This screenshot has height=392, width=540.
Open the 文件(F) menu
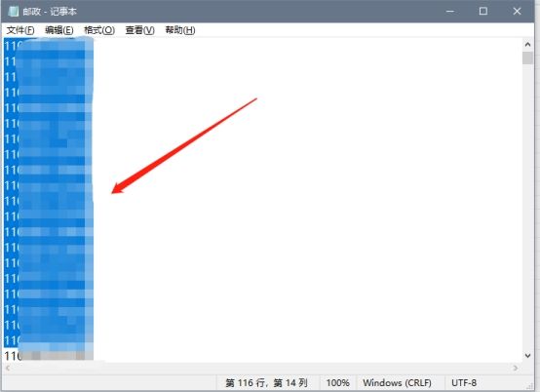coord(20,30)
